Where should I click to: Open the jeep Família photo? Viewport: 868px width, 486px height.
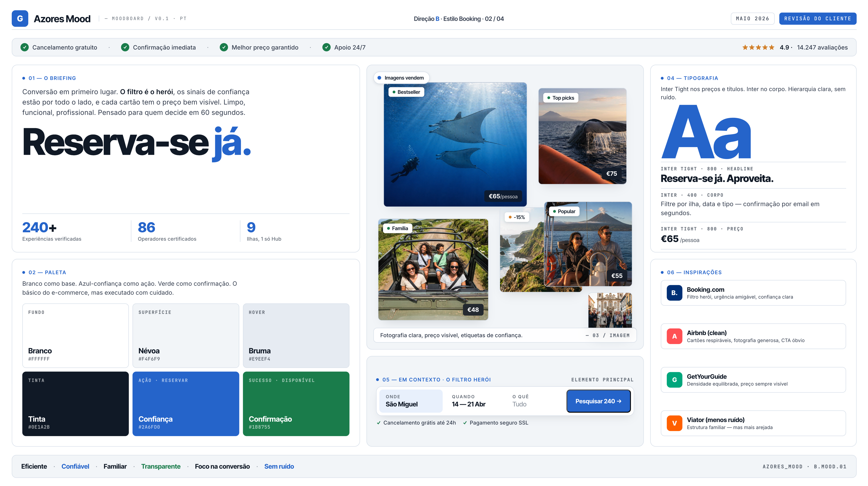point(433,270)
